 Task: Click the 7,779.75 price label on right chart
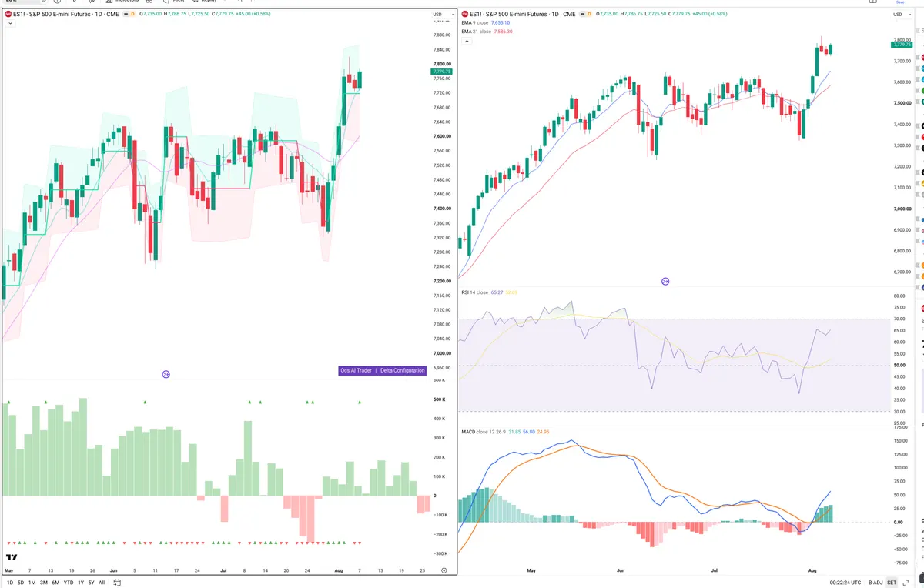click(902, 45)
